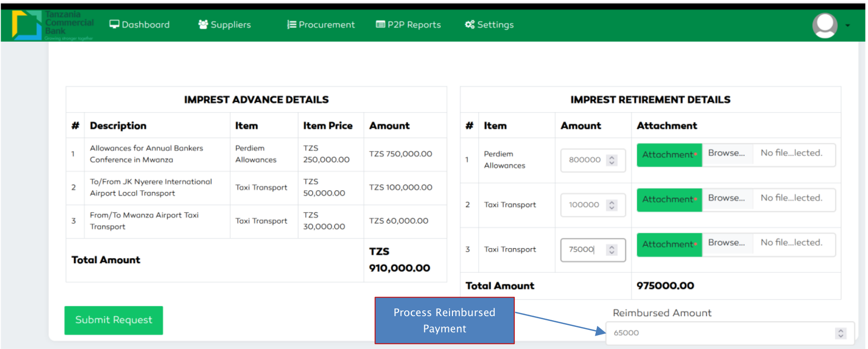Click the Perdiem Allowances amount field

[x=584, y=160]
